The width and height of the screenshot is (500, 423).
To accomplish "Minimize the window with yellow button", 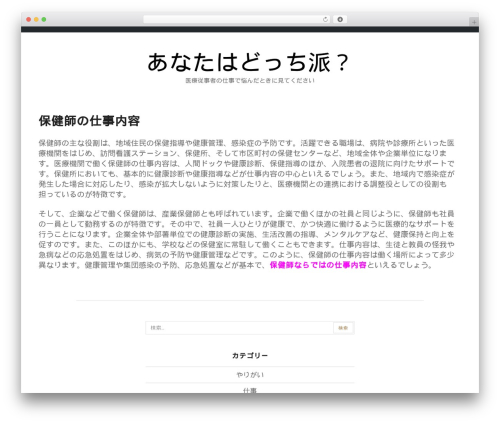I will pyautogui.click(x=36, y=19).
